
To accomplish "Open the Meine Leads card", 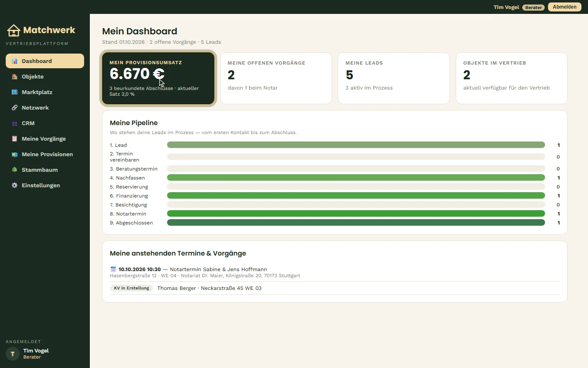I will 394,78.
